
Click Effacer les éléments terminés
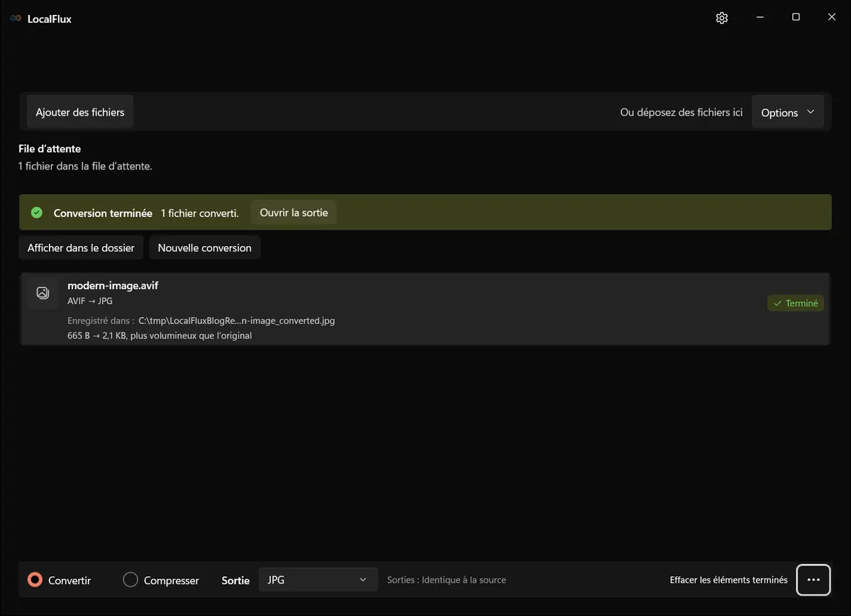728,580
